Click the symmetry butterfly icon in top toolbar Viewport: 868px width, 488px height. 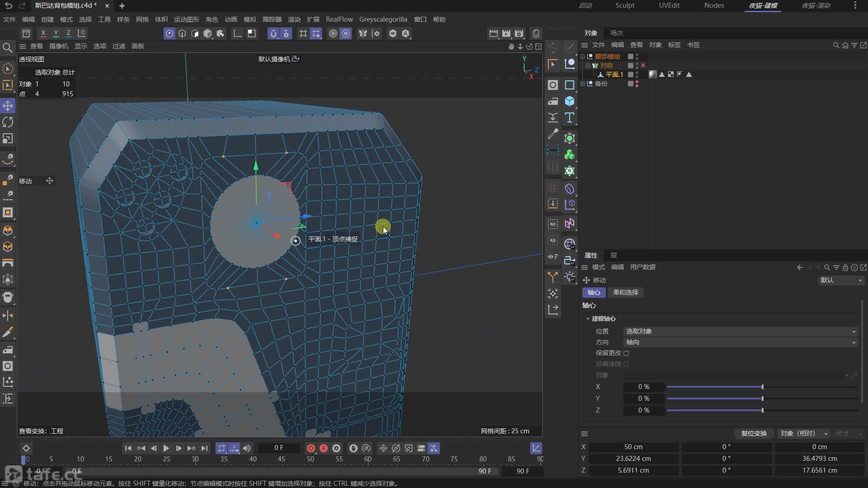tap(363, 33)
